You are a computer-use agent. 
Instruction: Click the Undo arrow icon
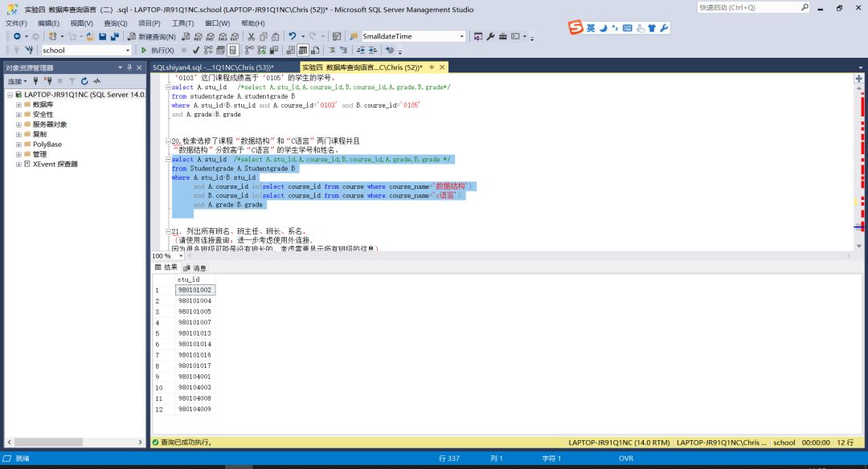(x=293, y=36)
